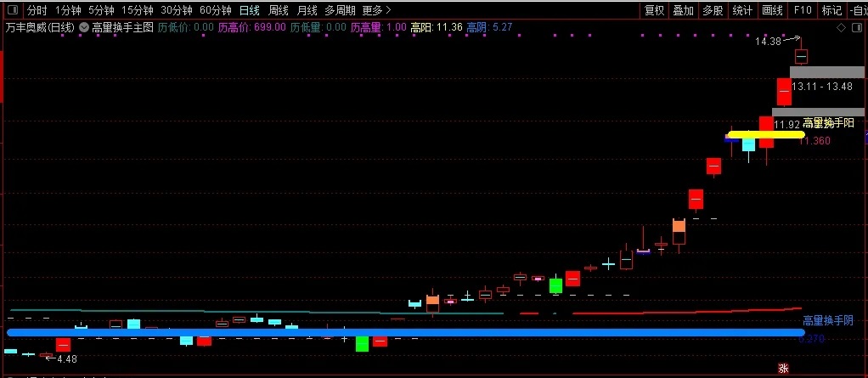
Task: Click the 万丰奥威(日线) stock title
Action: [40, 27]
